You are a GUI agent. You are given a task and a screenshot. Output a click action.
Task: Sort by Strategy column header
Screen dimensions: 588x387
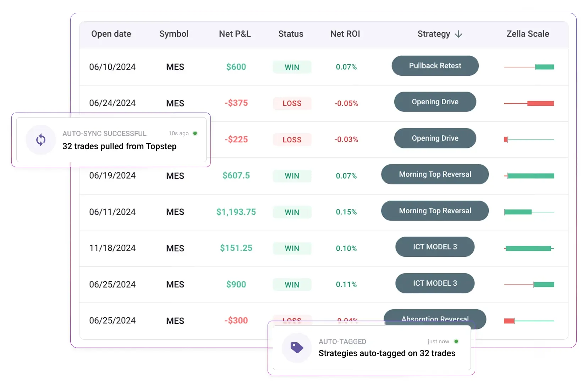tap(434, 34)
